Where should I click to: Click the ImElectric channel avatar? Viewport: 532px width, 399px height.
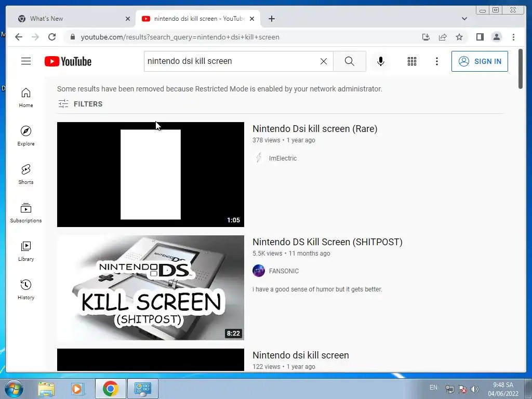tap(259, 158)
